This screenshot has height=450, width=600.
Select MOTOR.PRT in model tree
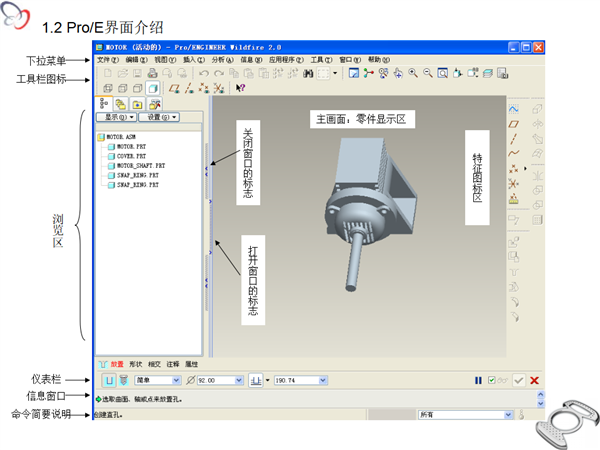pos(127,147)
